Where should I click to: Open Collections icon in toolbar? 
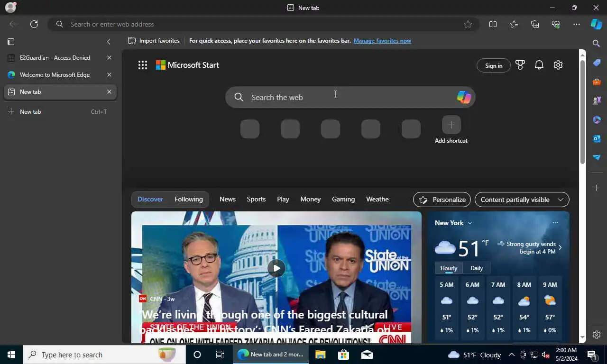[x=535, y=24]
